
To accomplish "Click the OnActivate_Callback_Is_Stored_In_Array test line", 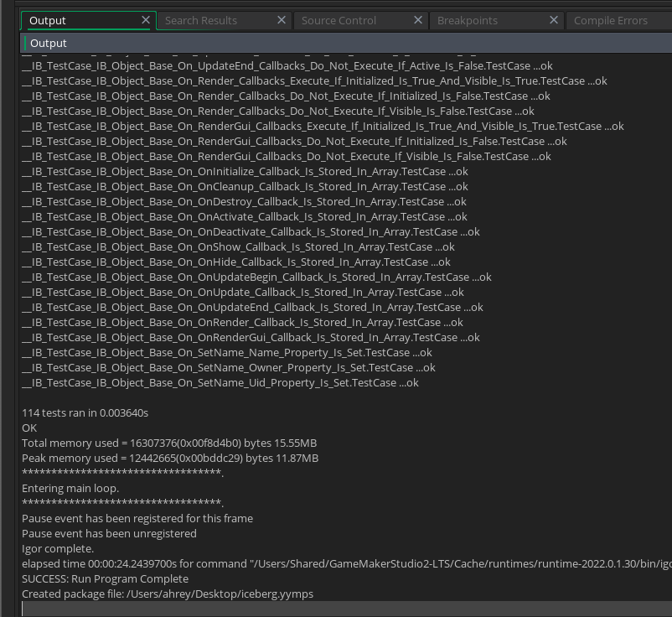I will tap(245, 216).
